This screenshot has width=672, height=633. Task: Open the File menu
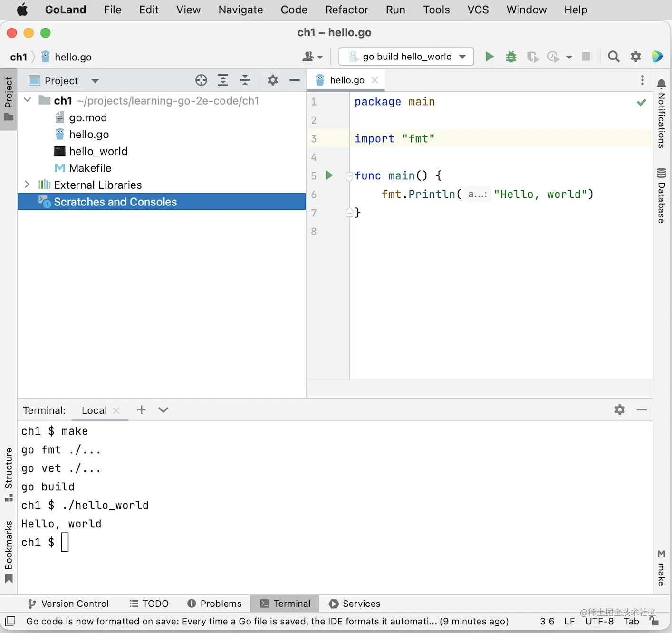click(x=112, y=10)
